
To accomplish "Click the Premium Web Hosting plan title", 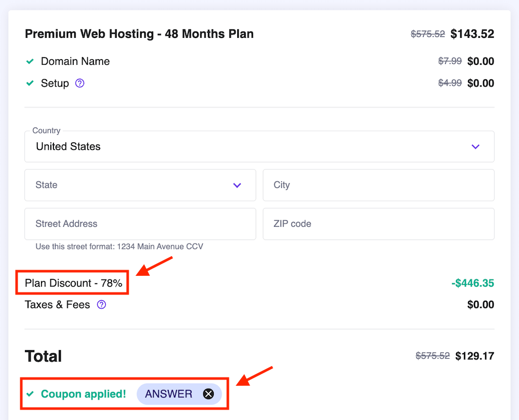I will [139, 34].
